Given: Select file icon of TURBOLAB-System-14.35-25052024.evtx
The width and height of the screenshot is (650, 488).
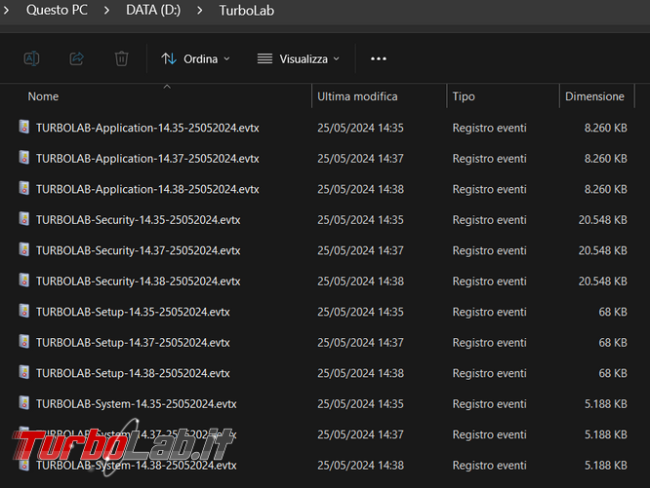Looking at the screenshot, I should coord(24,403).
